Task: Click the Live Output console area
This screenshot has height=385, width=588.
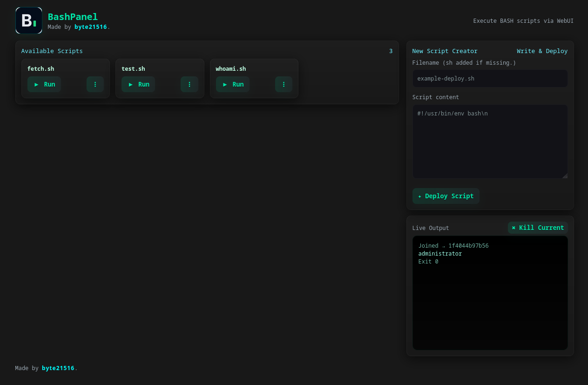Action: [490, 303]
